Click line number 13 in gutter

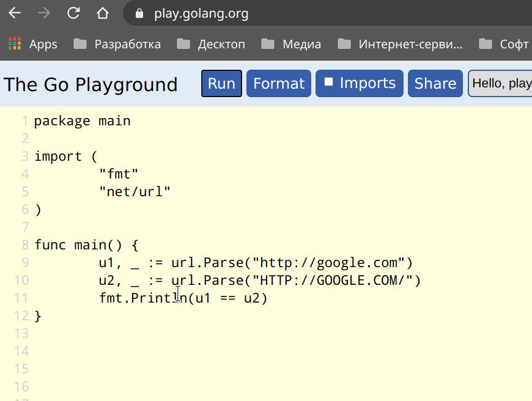pyautogui.click(x=21, y=334)
